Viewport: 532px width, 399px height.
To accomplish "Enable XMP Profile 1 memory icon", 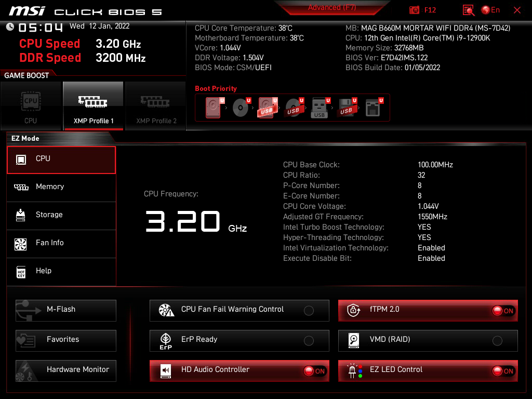I will [x=93, y=101].
